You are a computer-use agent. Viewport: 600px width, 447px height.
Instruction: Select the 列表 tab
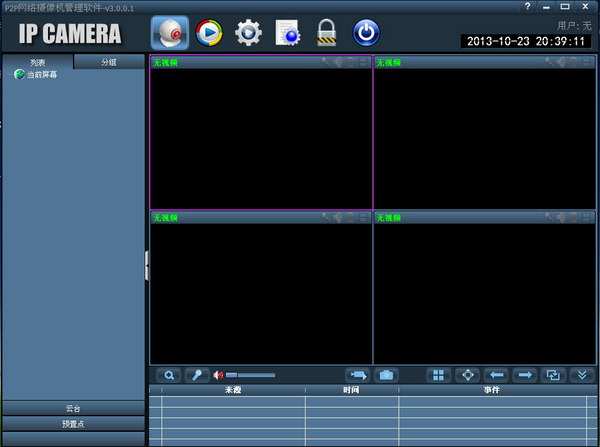[38, 62]
